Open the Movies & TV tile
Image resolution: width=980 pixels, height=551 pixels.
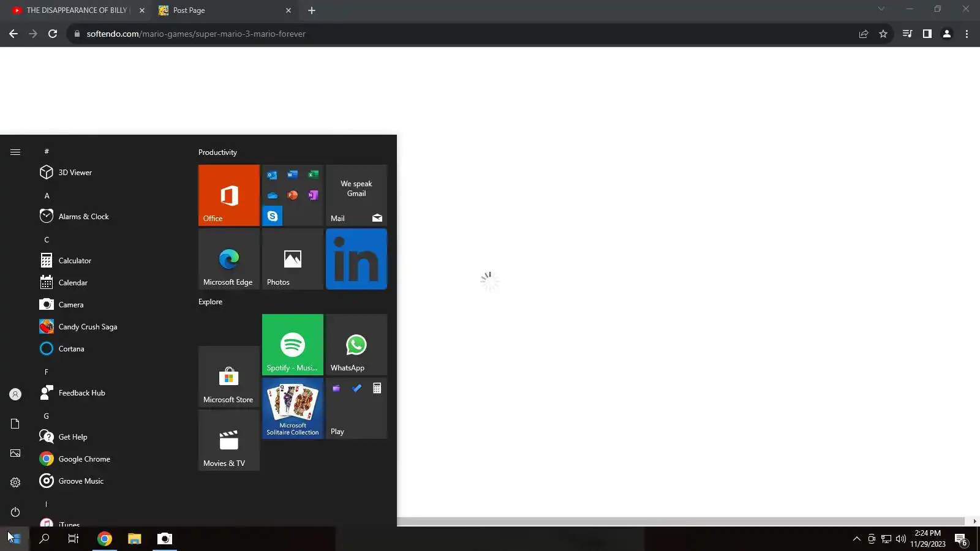[x=229, y=440]
